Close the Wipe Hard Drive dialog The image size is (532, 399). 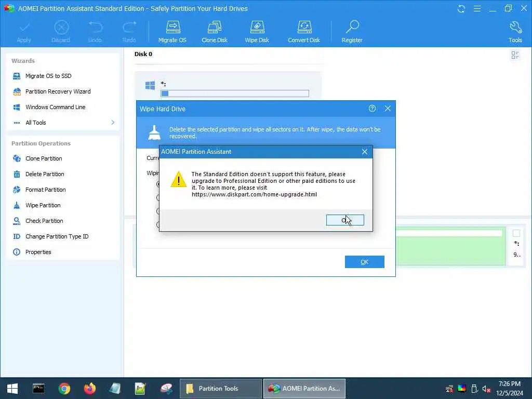388,109
